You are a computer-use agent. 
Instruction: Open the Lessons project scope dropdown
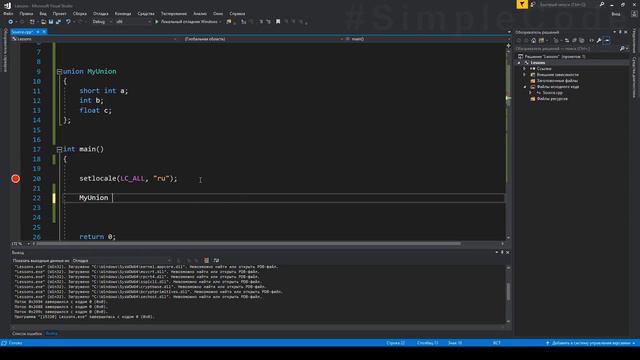[95, 39]
